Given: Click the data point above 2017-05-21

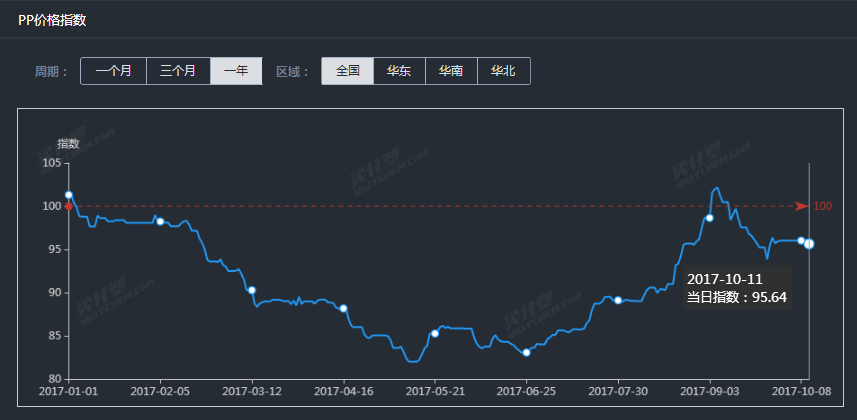Looking at the screenshot, I should click(x=435, y=334).
